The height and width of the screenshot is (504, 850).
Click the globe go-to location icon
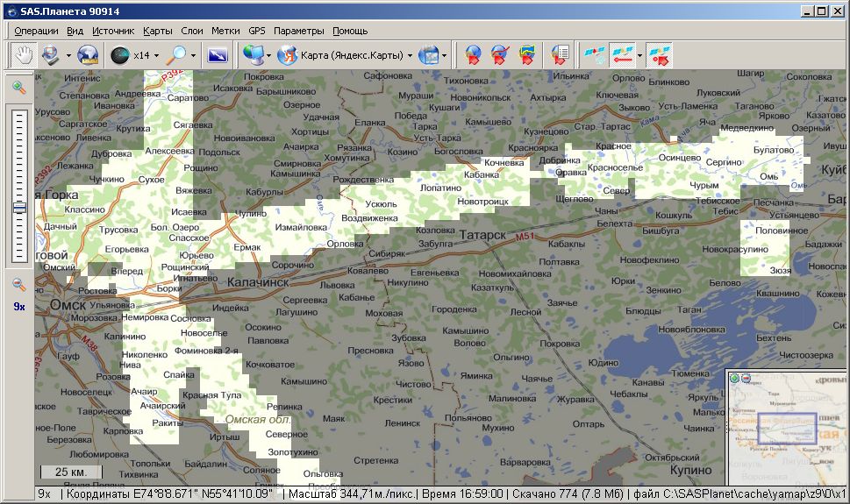[x=88, y=55]
